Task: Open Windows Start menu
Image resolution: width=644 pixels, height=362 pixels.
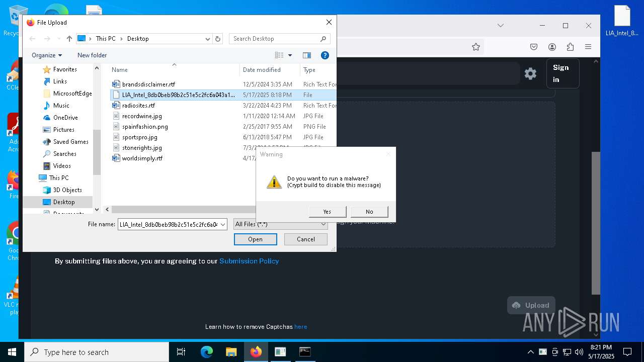Action: pos(12,352)
